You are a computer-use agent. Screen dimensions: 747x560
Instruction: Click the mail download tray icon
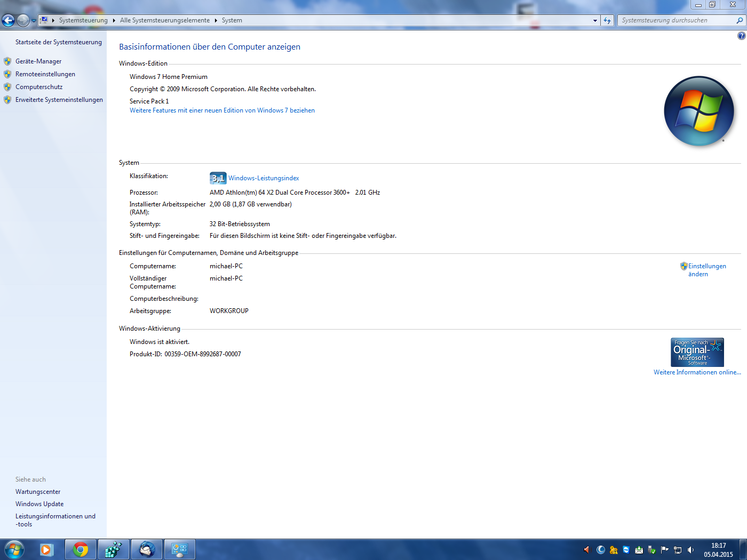(639, 550)
